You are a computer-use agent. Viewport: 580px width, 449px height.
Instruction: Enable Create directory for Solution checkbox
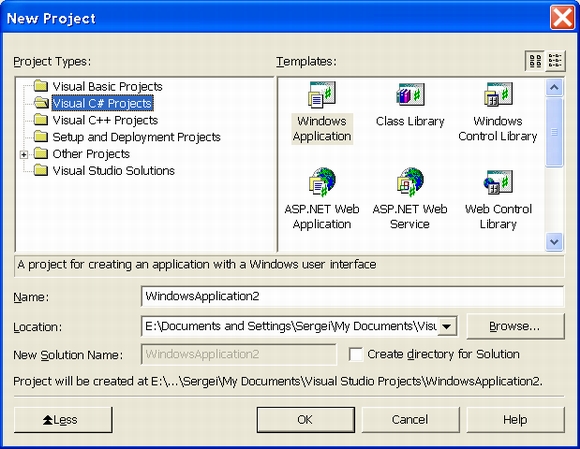356,354
